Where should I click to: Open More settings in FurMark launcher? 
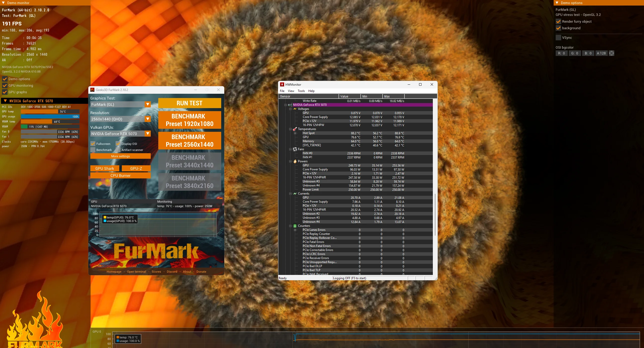click(x=121, y=156)
